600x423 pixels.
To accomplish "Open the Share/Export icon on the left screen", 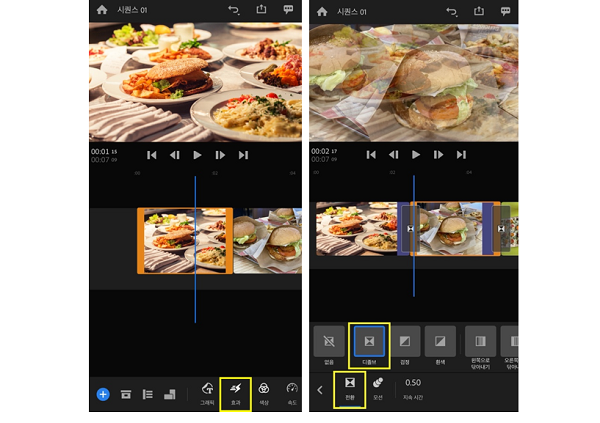I will (261, 9).
